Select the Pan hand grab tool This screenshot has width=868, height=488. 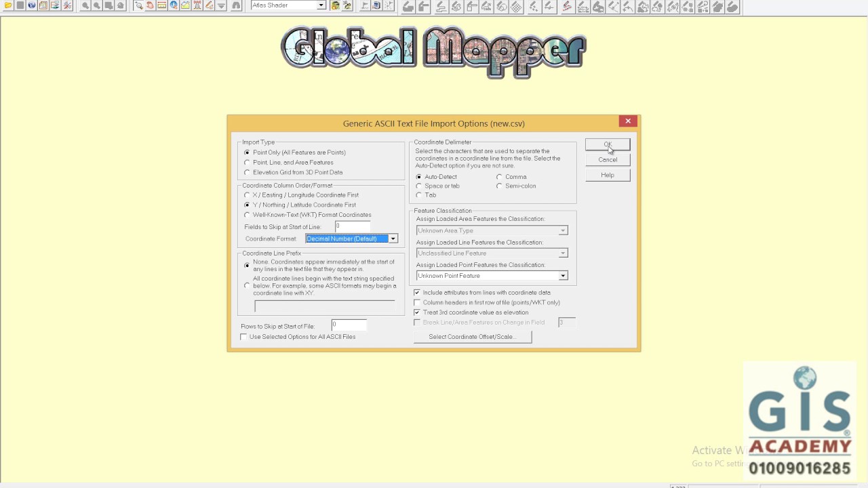tap(150, 5)
